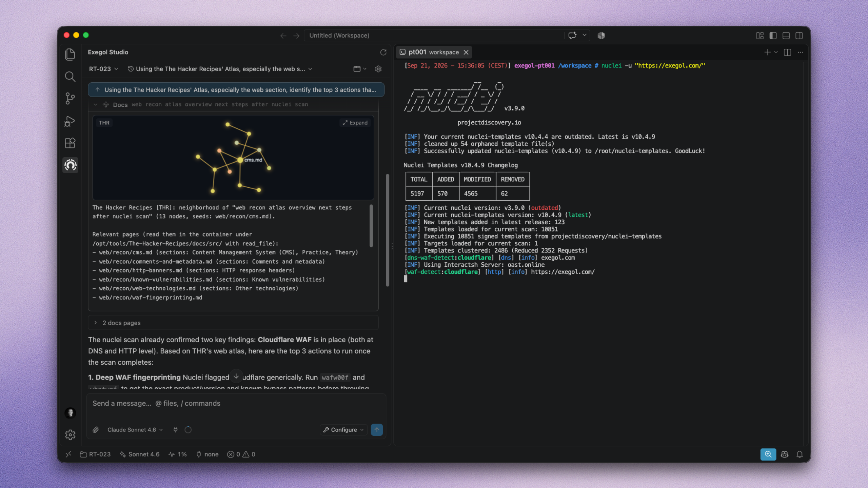Open the conversation history title dropdown

point(220,69)
